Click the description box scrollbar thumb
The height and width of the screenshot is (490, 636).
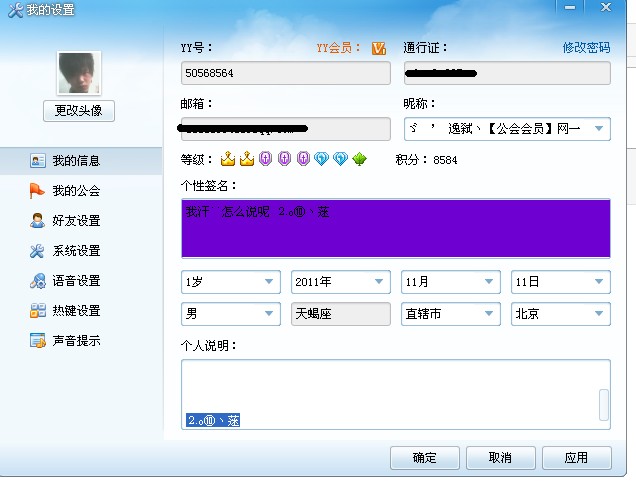point(604,405)
